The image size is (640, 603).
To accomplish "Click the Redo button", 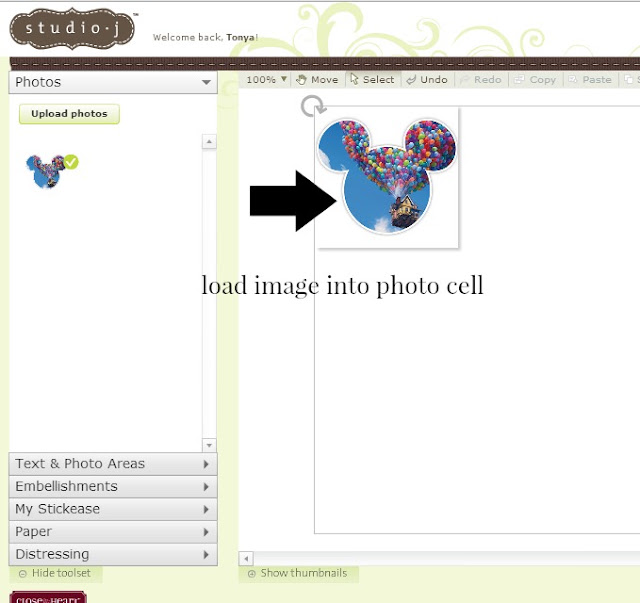I will pos(481,80).
